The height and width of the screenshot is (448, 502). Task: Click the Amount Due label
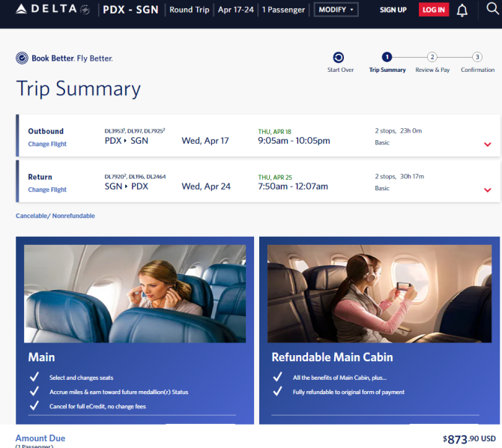40,438
